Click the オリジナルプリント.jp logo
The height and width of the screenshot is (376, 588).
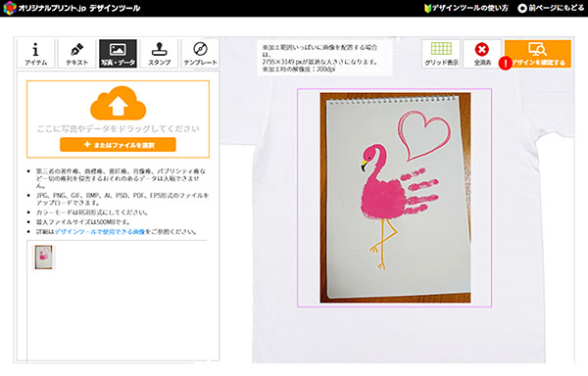tap(72, 8)
